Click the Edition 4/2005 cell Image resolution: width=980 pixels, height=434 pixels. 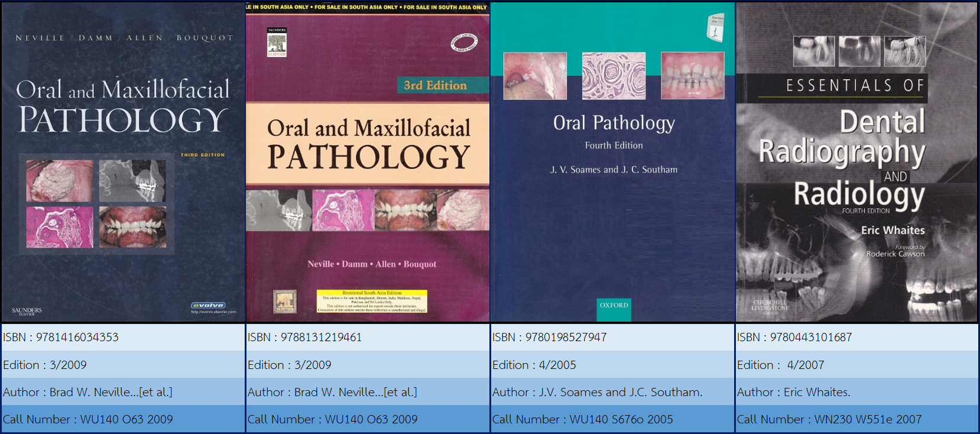[612, 365]
